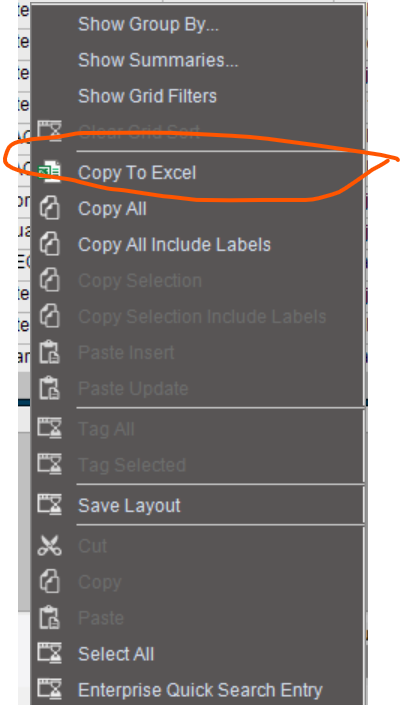Select the Copy All menu item
401x705 pixels.
(112, 209)
